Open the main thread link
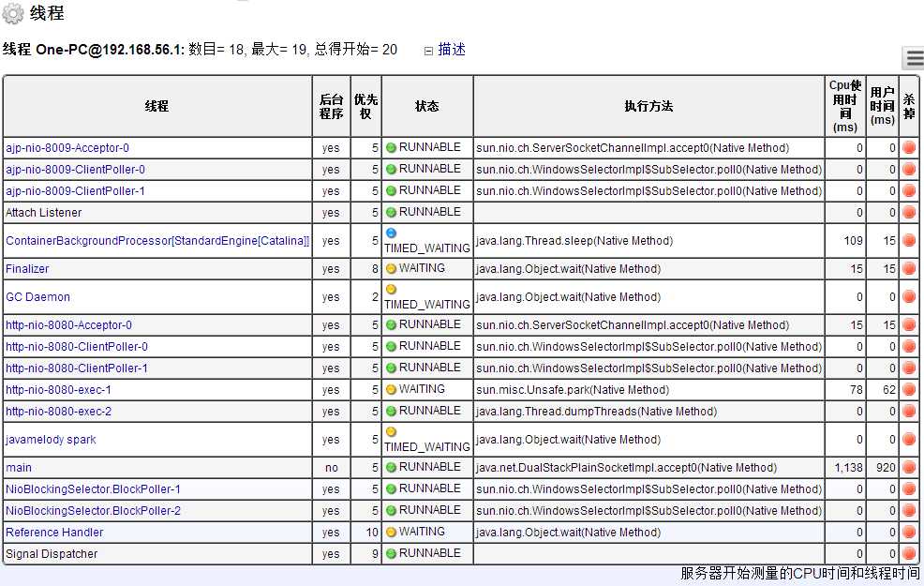The width and height of the screenshot is (924, 586). point(18,468)
